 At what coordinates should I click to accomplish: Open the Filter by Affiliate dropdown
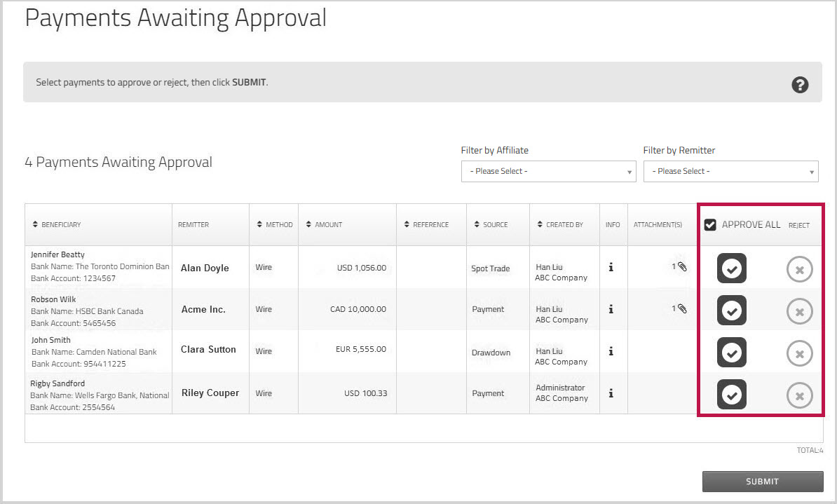548,171
